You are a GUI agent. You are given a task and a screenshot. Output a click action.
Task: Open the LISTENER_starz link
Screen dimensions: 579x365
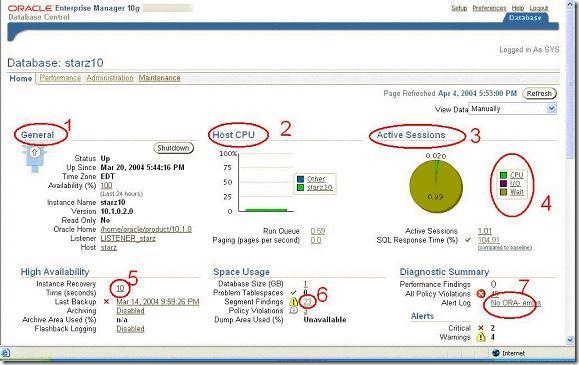click(128, 238)
